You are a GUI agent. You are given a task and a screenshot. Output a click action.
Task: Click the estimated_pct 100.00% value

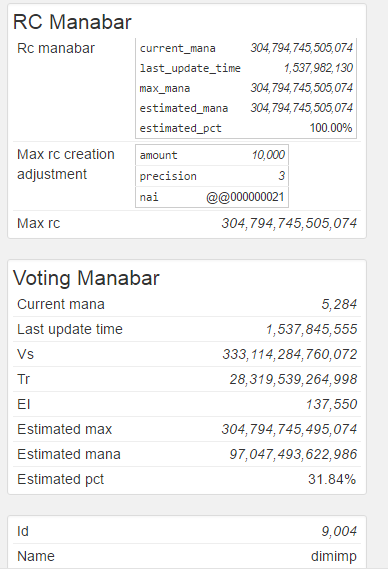coord(331,128)
